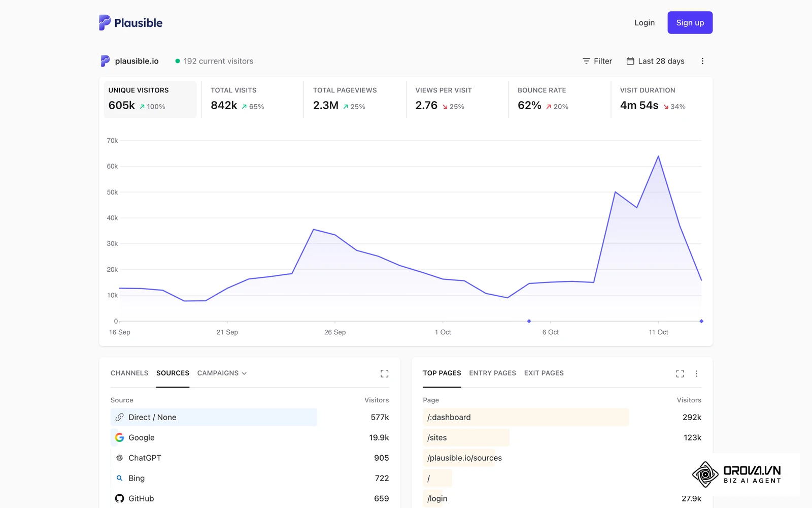Screen dimensions: 812x508
Task: Open the Campaigns dropdown
Action: pyautogui.click(x=222, y=373)
